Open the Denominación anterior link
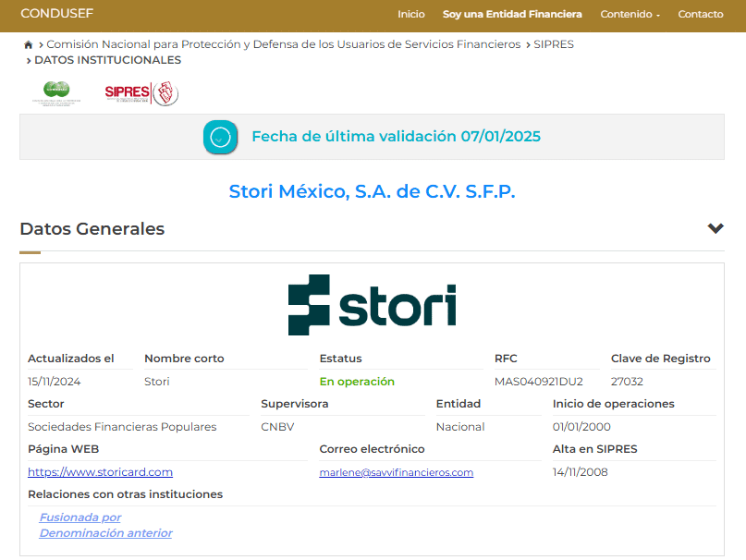Screen dimensions: 746x560 pos(105,533)
